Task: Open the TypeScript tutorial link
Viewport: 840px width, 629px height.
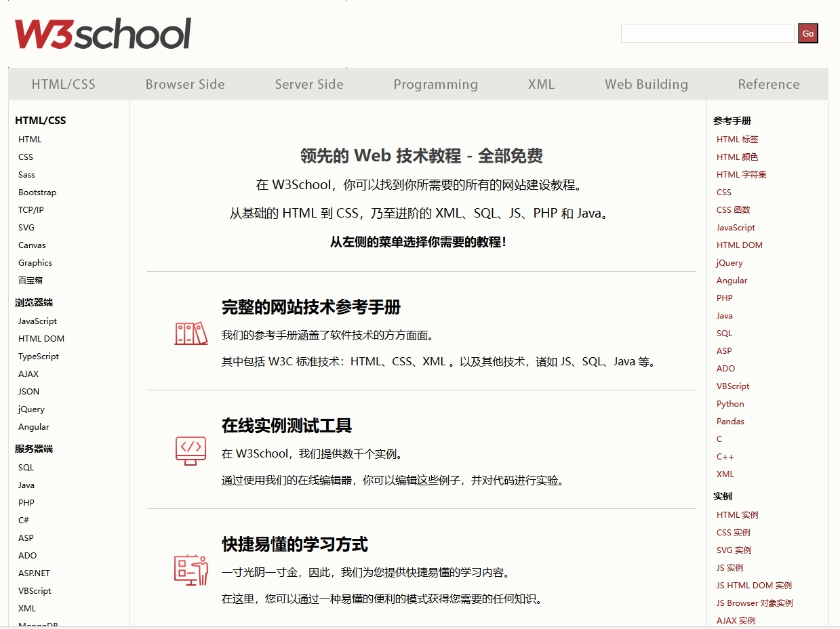Action: tap(38, 356)
